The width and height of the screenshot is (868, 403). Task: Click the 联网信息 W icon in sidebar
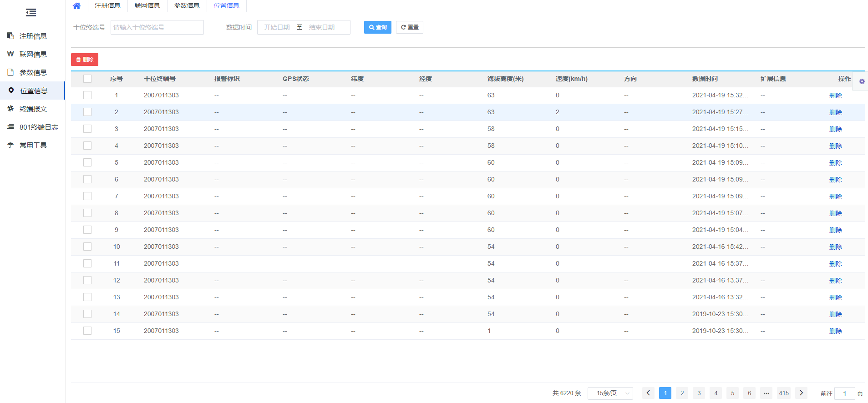pos(10,54)
